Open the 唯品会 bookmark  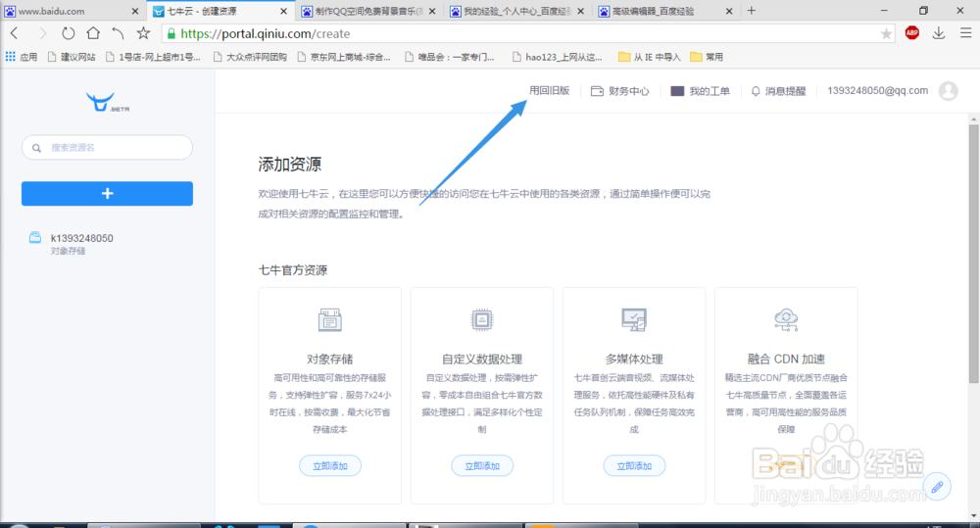click(450, 57)
